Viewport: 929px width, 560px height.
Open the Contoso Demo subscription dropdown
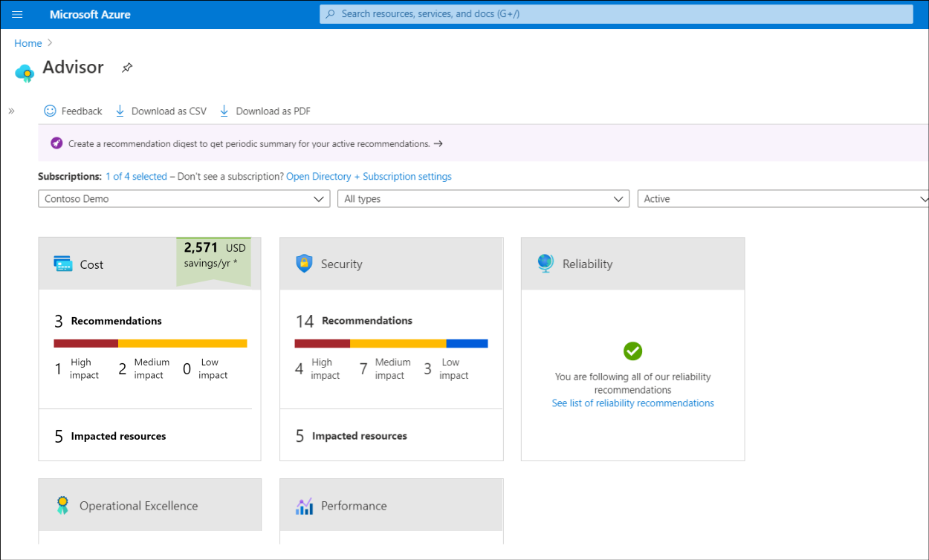184,199
